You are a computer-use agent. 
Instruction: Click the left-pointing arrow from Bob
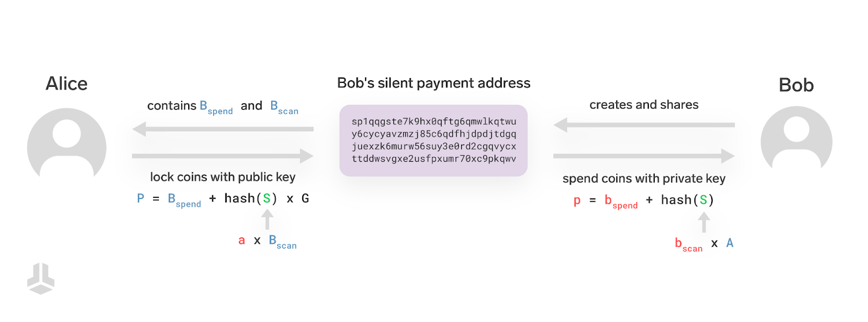pos(644,125)
